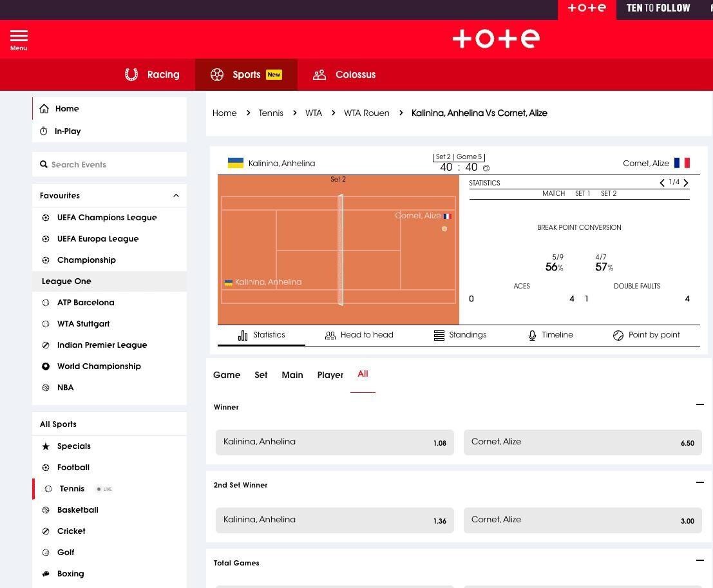The image size is (713, 588).
Task: Switch to the Player markets tab
Action: click(x=330, y=375)
